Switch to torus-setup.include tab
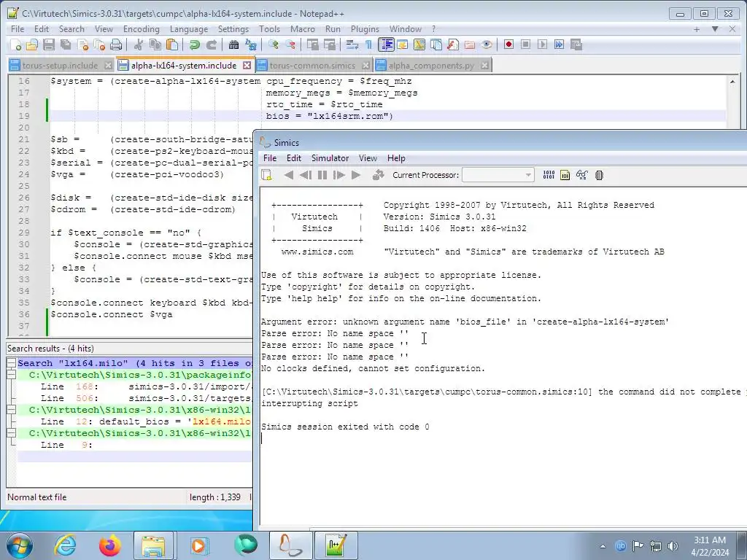 pos(60,65)
